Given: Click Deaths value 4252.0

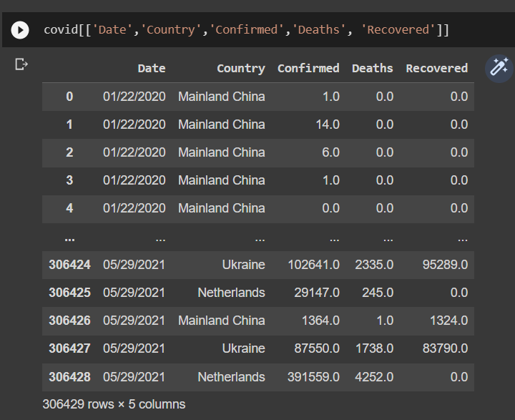Looking at the screenshot, I should coord(374,377).
